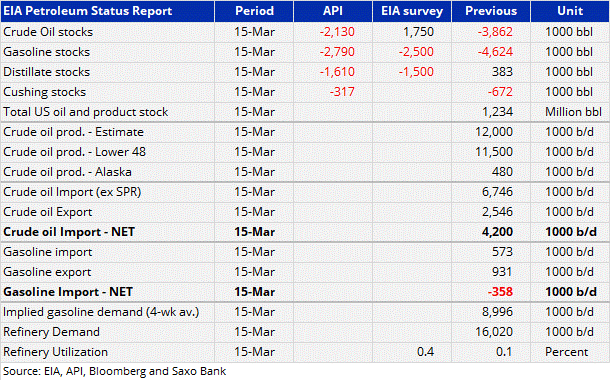Click '15-Mar' period in Cushing stocks row
Screen dimensions: 611x380
tap(254, 92)
